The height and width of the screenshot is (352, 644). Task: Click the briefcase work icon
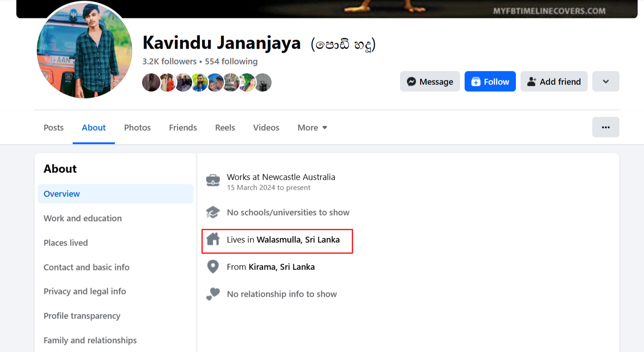point(213,180)
